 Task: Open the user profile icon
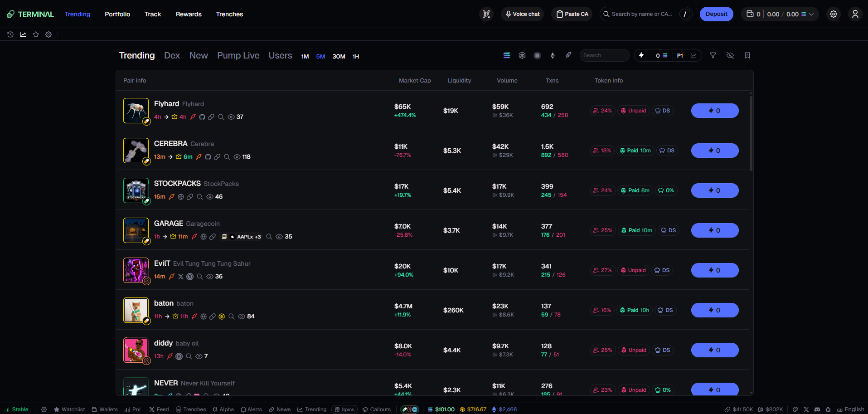click(855, 14)
